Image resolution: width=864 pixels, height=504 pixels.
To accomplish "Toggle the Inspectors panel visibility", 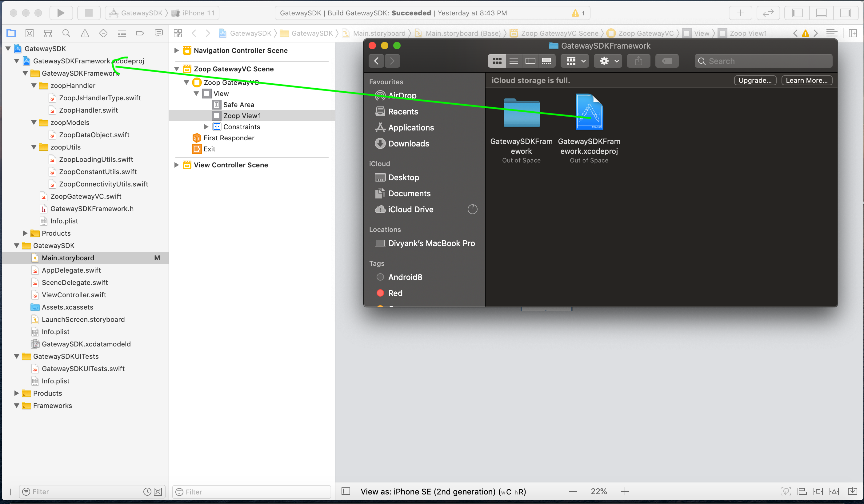I will (x=845, y=13).
